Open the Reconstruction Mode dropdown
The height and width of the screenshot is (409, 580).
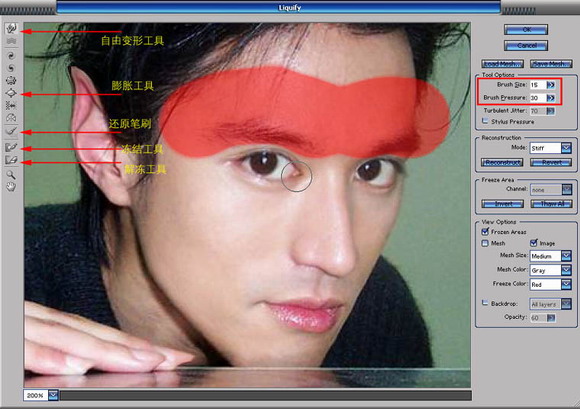click(566, 148)
